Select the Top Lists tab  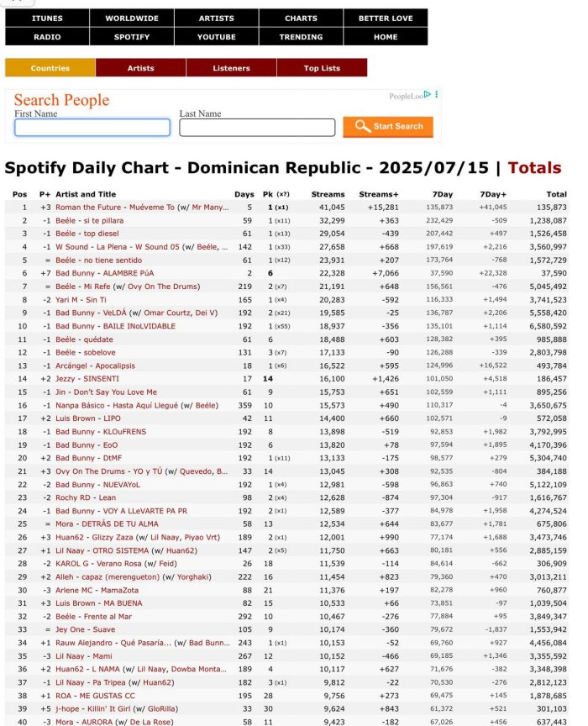323,68
